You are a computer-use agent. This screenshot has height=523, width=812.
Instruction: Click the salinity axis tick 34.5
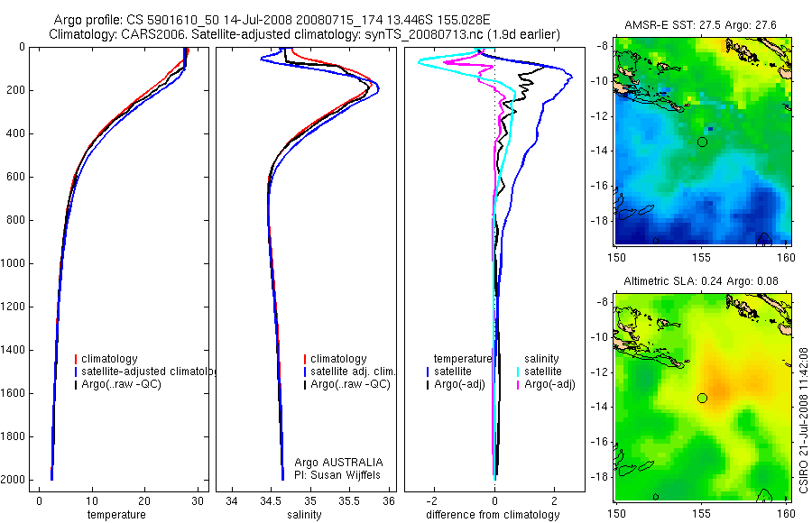coord(271,500)
